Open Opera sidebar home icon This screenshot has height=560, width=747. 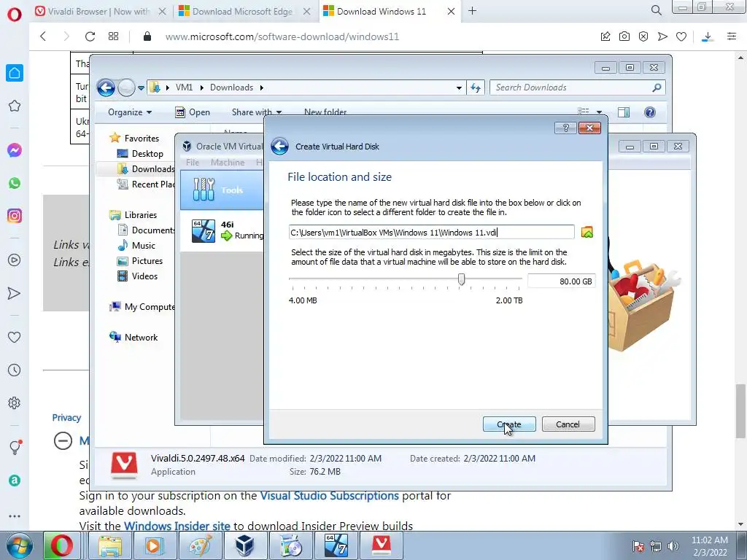(15, 73)
